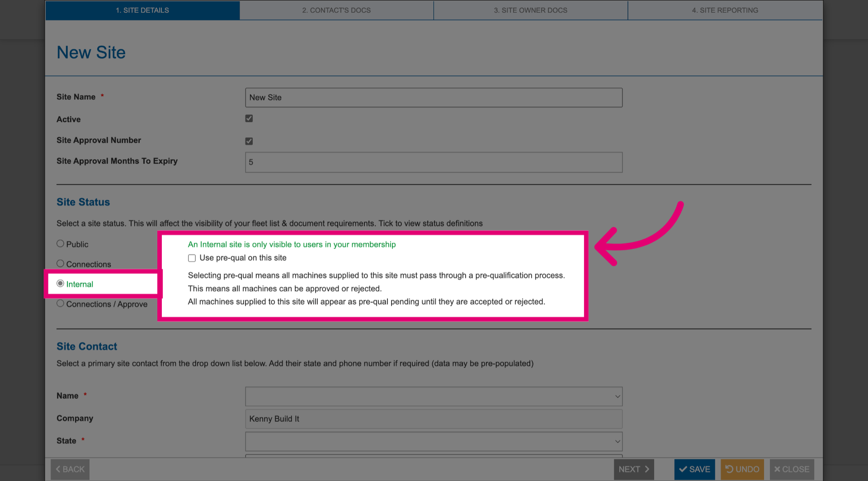Screen dimensions: 868x481
Task: Click the Undo button
Action: [x=742, y=469]
